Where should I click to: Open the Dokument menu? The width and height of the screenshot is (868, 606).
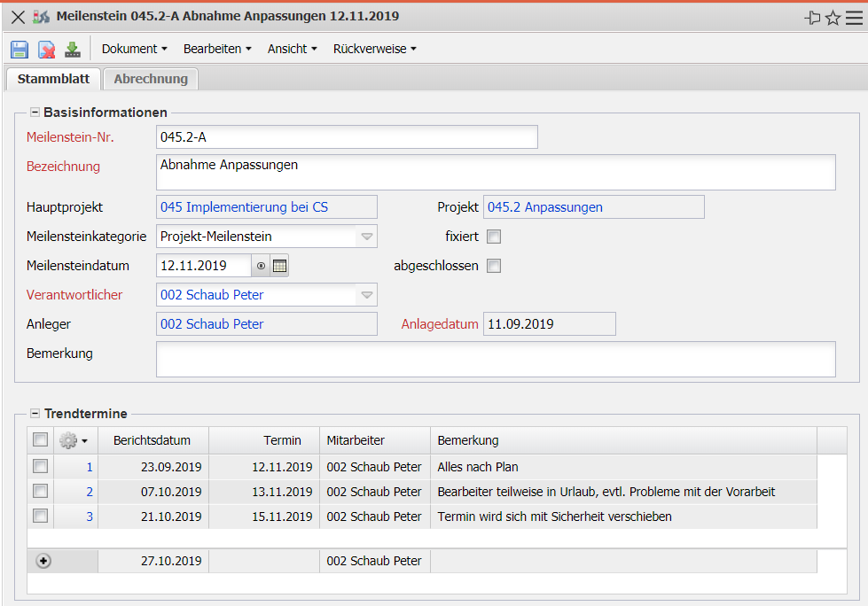tap(134, 50)
